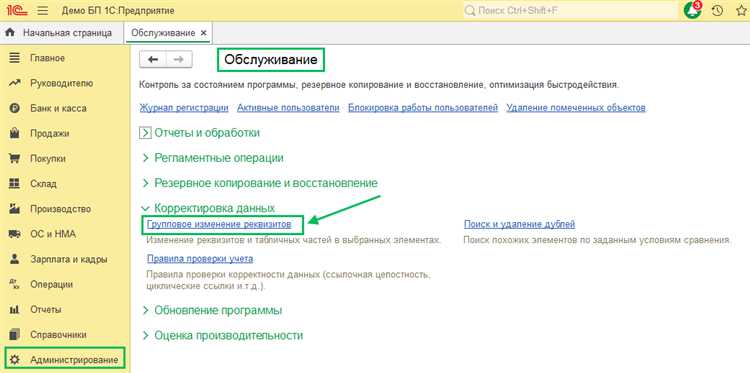Open the history clock icon
Screen dimensions: 750x373
(717, 11)
